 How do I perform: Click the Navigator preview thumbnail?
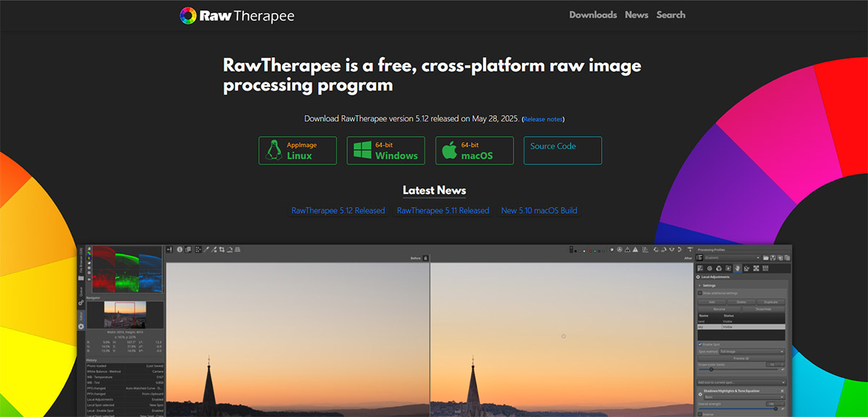pos(125,315)
